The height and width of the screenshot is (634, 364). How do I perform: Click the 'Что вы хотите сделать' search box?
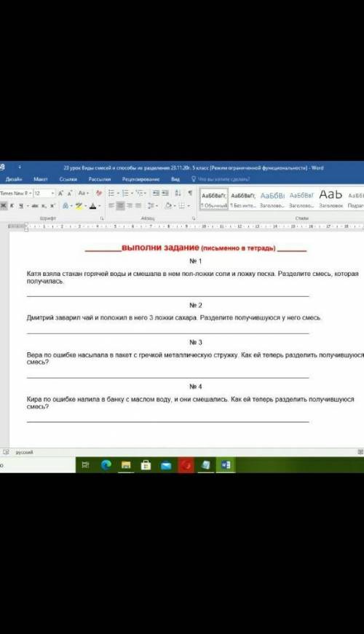click(x=221, y=179)
